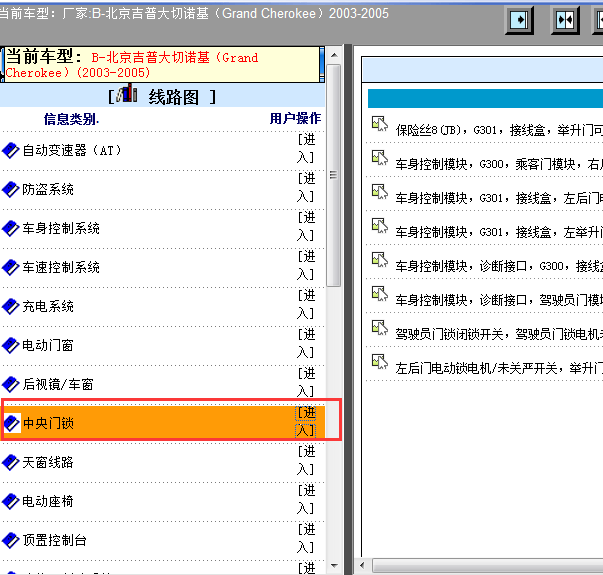Click right panel horizontal scrollbar thumb
This screenshot has height=575, width=603.
[487, 565]
